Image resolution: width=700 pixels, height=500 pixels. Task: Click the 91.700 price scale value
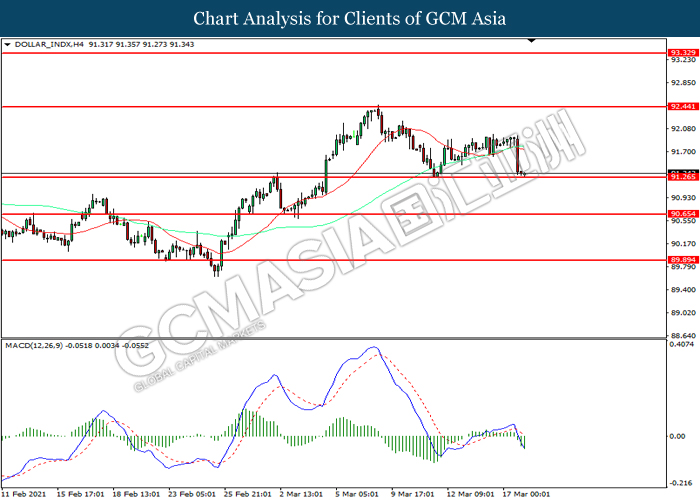pyautogui.click(x=683, y=152)
